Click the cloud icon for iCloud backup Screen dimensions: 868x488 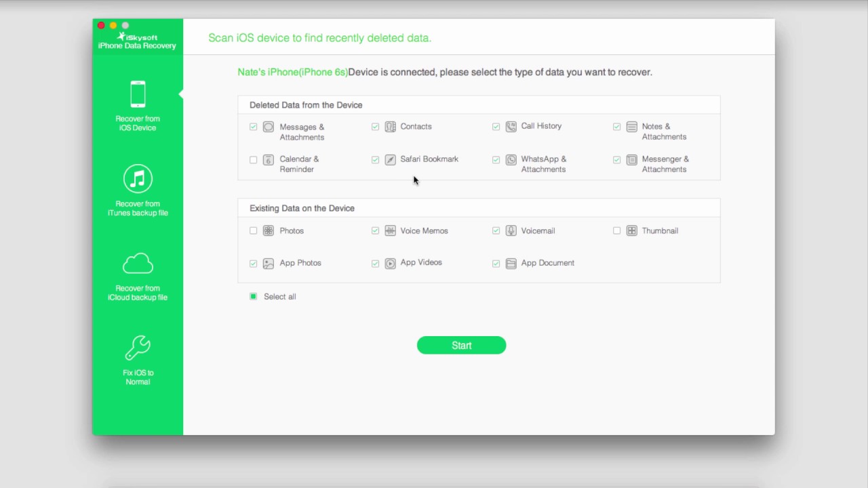[138, 264]
